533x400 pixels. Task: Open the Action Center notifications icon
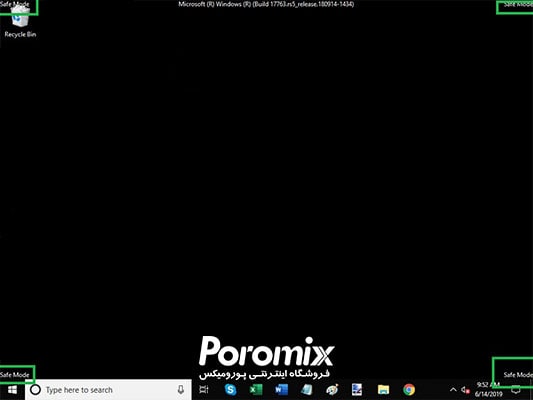point(516,390)
